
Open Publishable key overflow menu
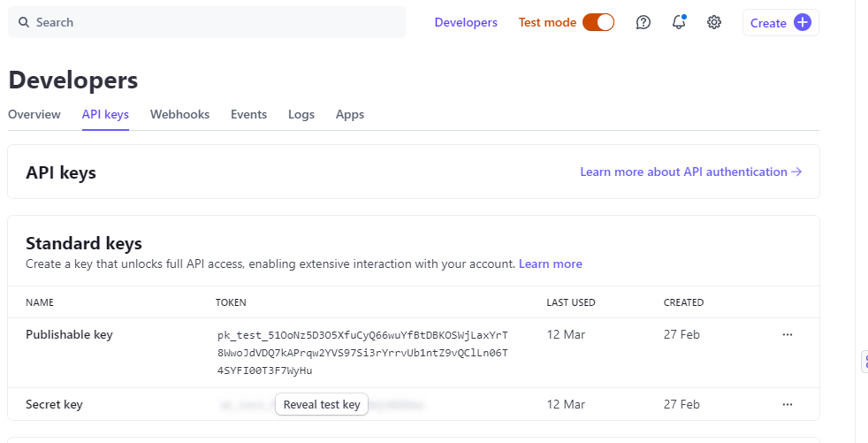(x=788, y=335)
